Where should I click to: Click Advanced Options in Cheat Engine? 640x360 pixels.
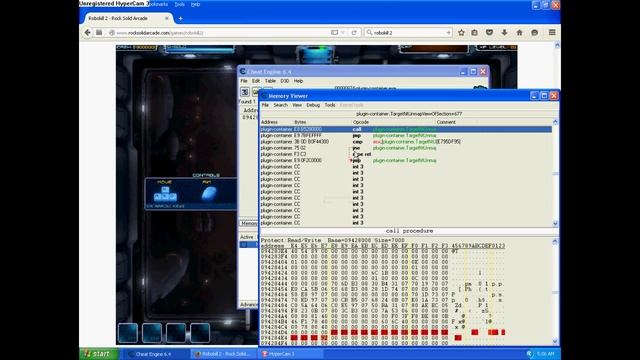pos(249,304)
